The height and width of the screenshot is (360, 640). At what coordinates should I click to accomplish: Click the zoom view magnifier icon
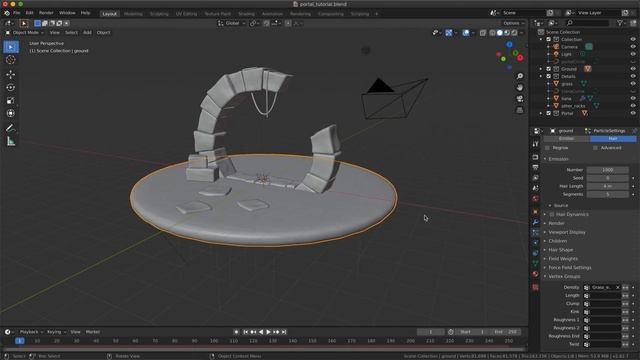tap(520, 76)
